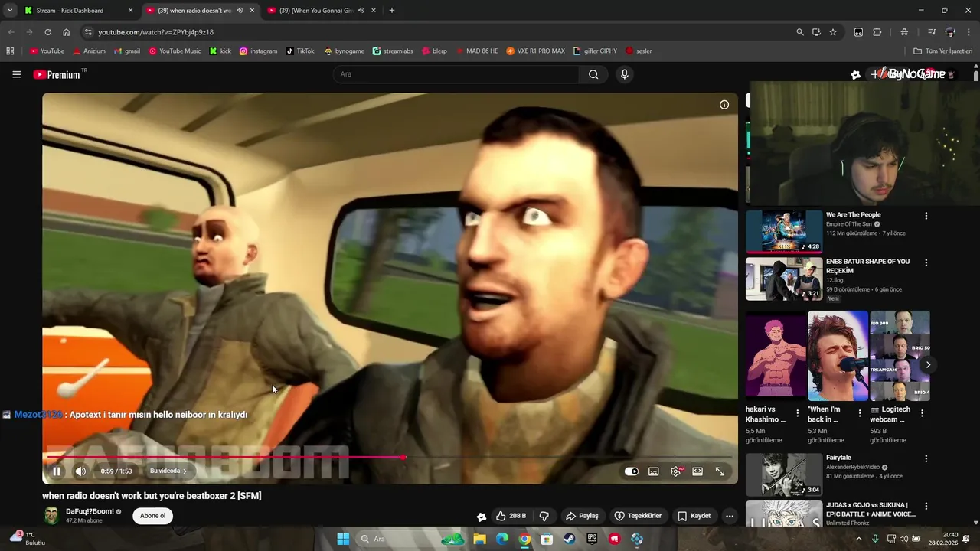Open options for 'When I'm back in' short
Image resolution: width=980 pixels, height=551 pixels.
point(860,413)
